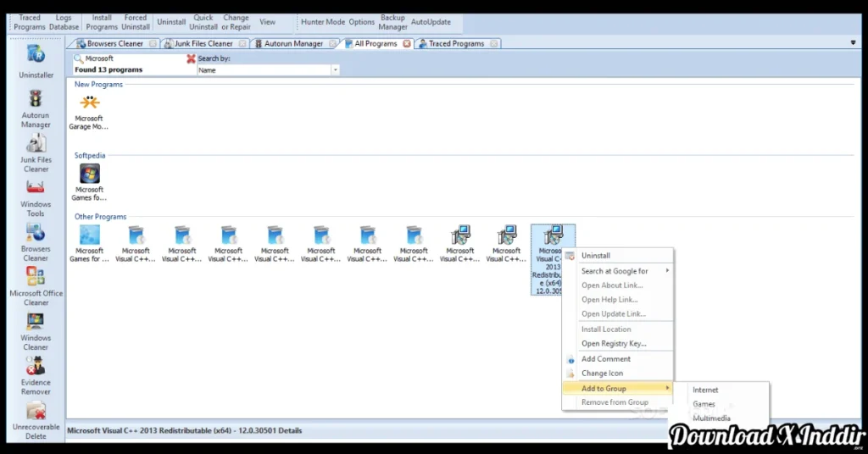Open Logs Database toolbar button
Image resolution: width=868 pixels, height=454 pixels.
64,22
